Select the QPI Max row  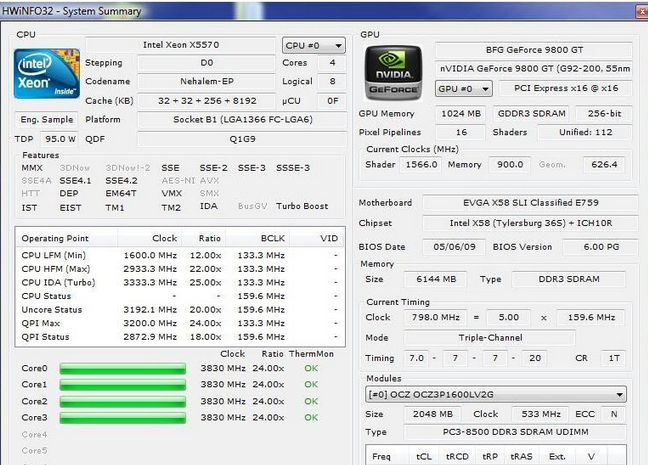pos(180,324)
